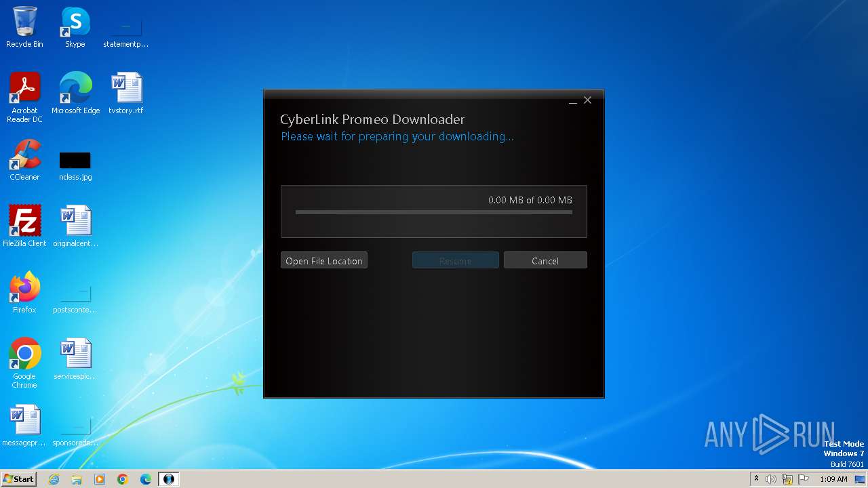Open Internet Explorer from the taskbar
Viewport: 868px width, 488px height.
click(x=54, y=479)
